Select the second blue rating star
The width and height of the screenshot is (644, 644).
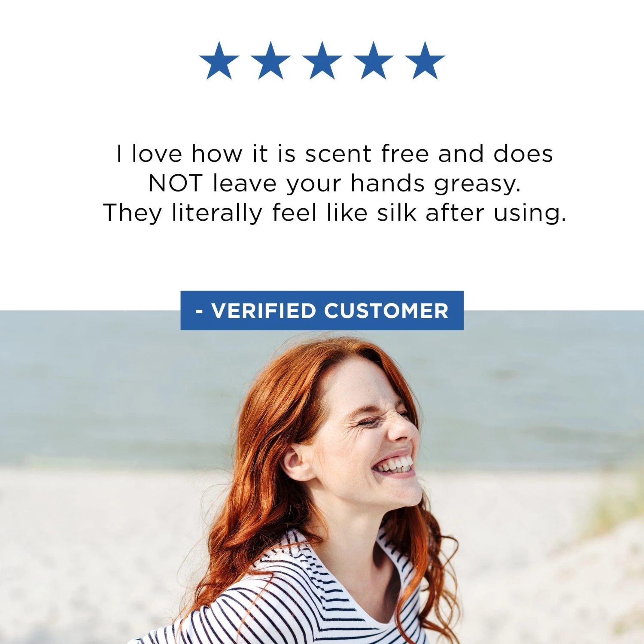(270, 62)
